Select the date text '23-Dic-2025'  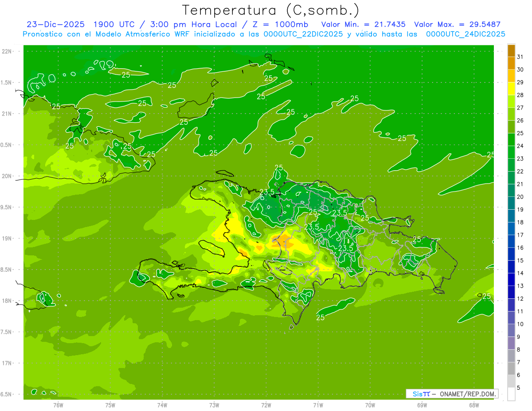pos(55,24)
